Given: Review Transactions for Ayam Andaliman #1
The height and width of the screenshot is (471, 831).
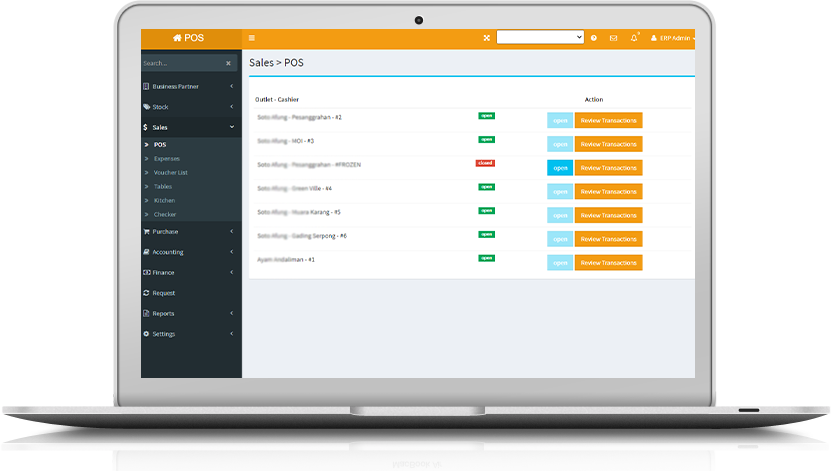Looking at the screenshot, I should (x=608, y=263).
